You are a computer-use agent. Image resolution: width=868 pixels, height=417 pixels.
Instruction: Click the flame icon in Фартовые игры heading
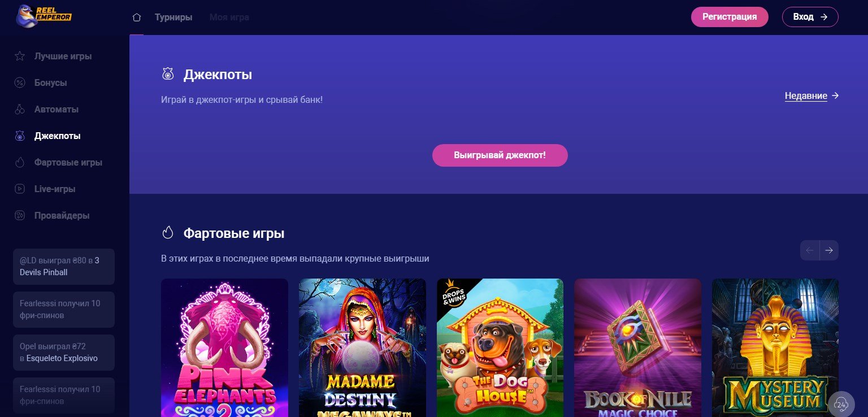168,233
